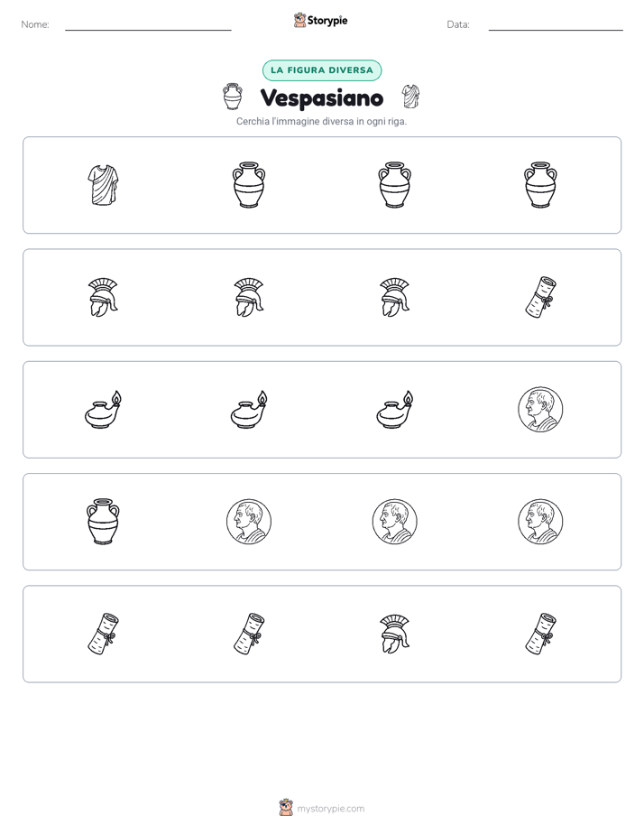Click the toga icon right of title
The height and width of the screenshot is (834, 644).
410,97
